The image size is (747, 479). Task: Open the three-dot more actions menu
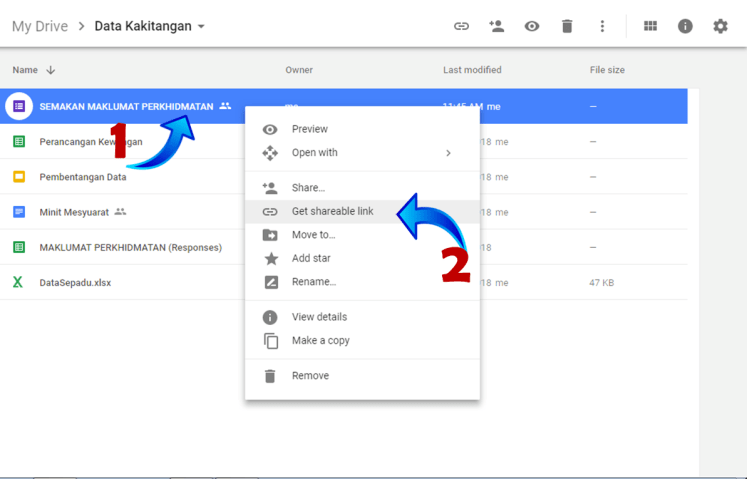tap(602, 26)
